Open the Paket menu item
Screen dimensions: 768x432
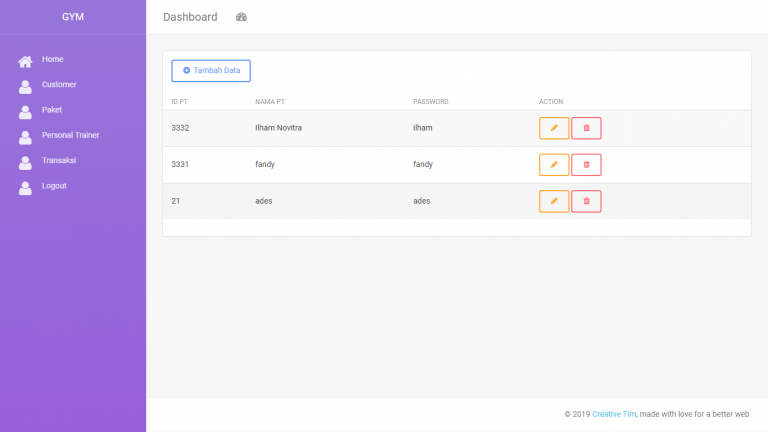(52, 110)
